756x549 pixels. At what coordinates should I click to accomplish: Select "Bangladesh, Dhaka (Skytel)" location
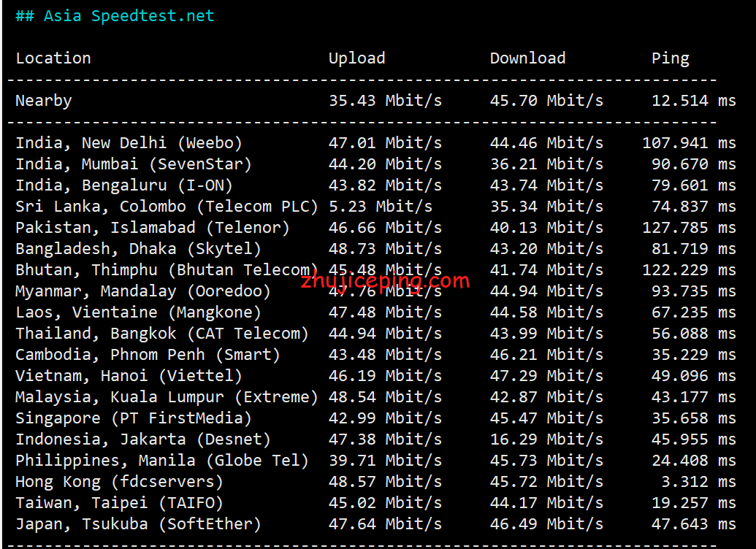click(138, 249)
